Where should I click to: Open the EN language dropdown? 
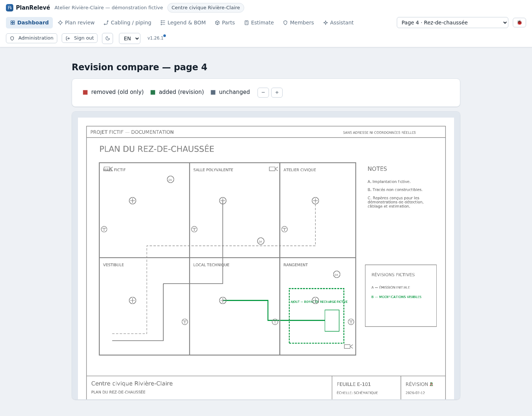pos(130,38)
